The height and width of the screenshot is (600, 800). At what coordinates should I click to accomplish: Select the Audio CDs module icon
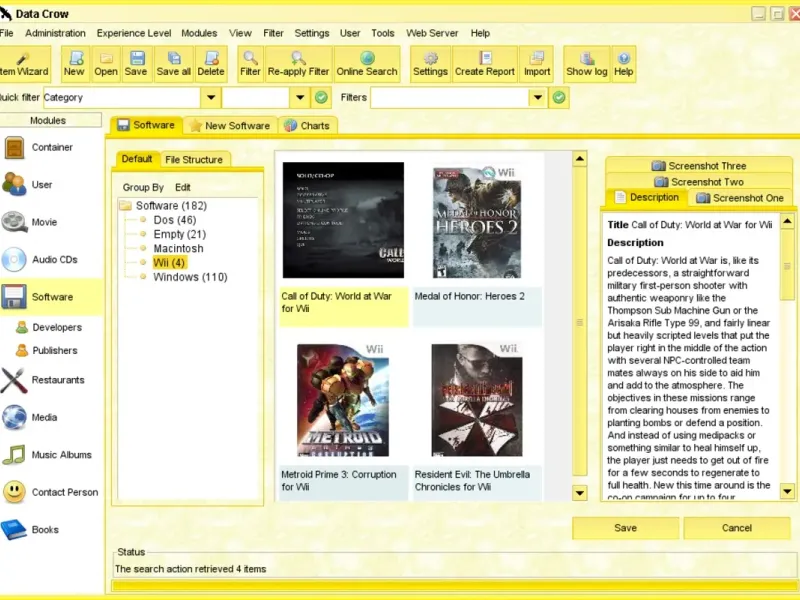click(15, 260)
